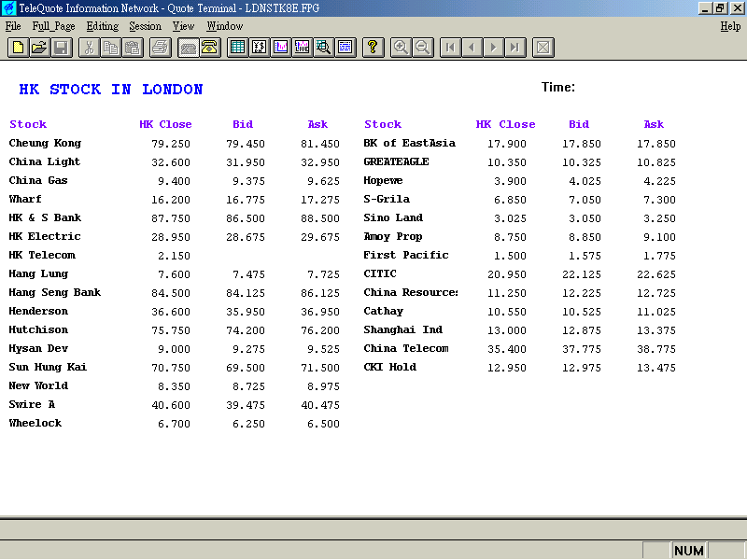Select Sun Hung Kai stock name
Image resolution: width=747 pixels, height=560 pixels.
tap(48, 367)
